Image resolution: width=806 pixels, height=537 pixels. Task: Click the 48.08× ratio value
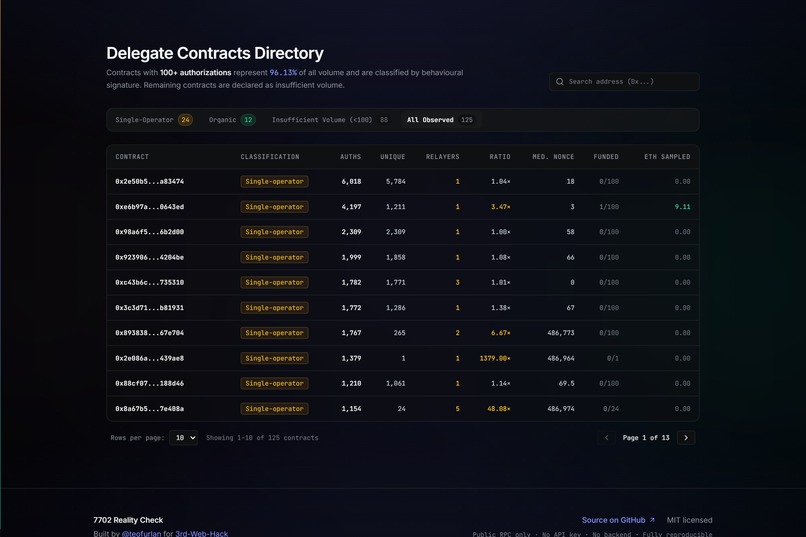click(499, 409)
